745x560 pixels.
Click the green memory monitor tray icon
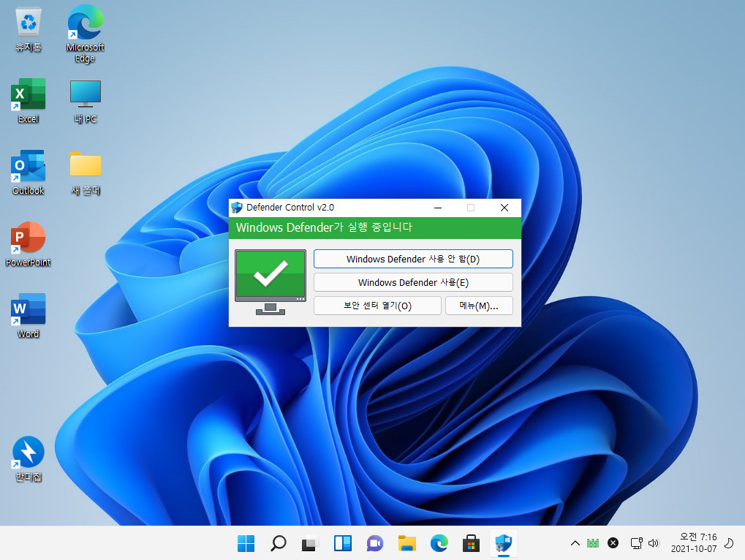(593, 543)
